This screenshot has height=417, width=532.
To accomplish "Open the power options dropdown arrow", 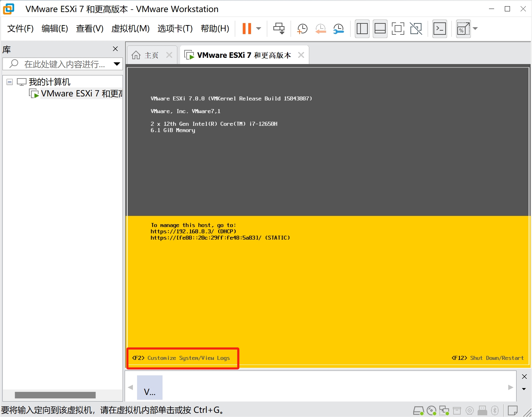I will tap(259, 29).
